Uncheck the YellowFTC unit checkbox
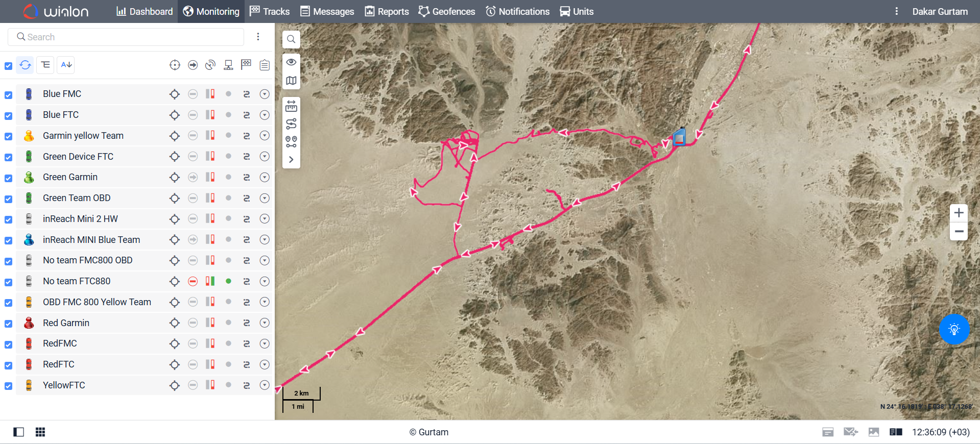The height and width of the screenshot is (444, 980). (x=8, y=386)
